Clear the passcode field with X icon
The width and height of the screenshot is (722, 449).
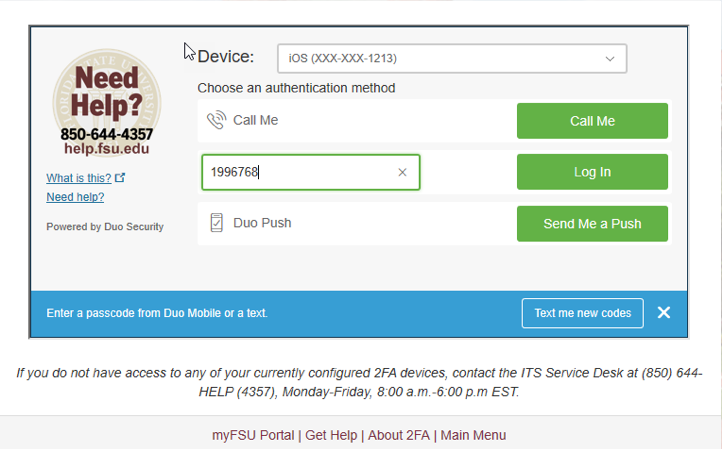click(402, 172)
